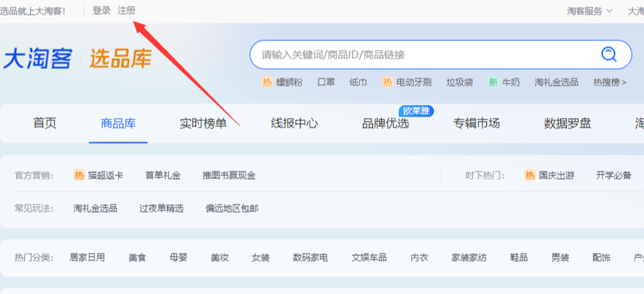
Task: Focus the keyword/product ID search box
Action: 419,54
